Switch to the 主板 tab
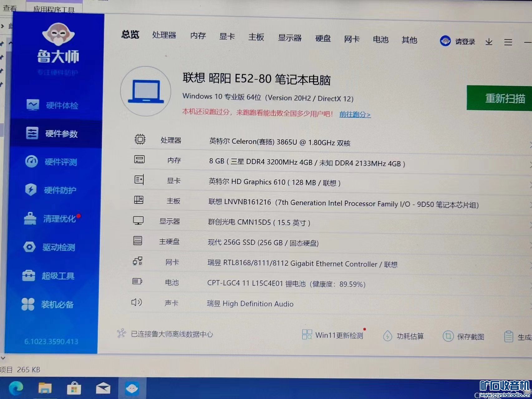Image resolution: width=532 pixels, height=399 pixels. click(256, 37)
